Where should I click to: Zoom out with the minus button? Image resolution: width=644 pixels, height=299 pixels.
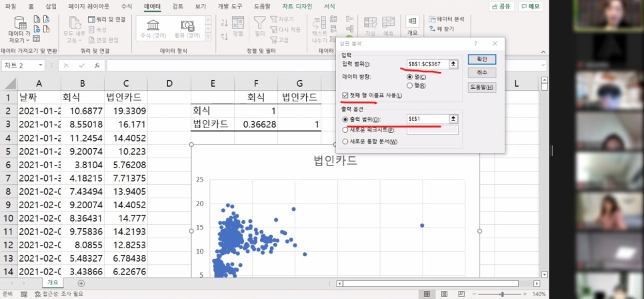click(474, 294)
